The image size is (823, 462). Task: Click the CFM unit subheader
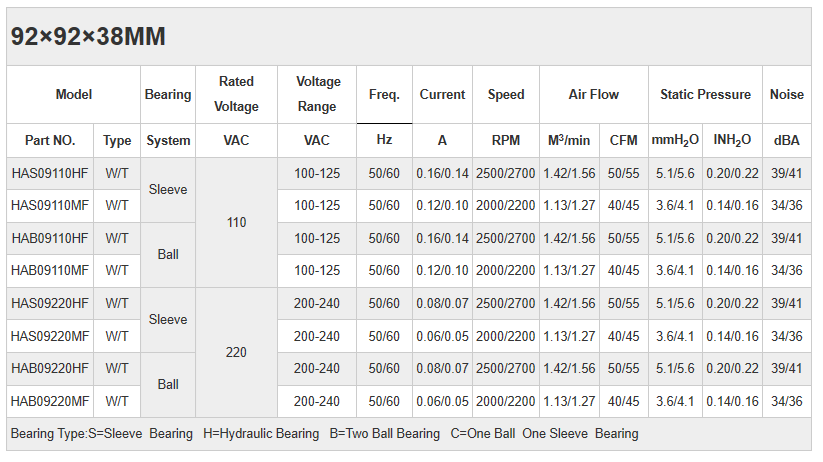[624, 141]
